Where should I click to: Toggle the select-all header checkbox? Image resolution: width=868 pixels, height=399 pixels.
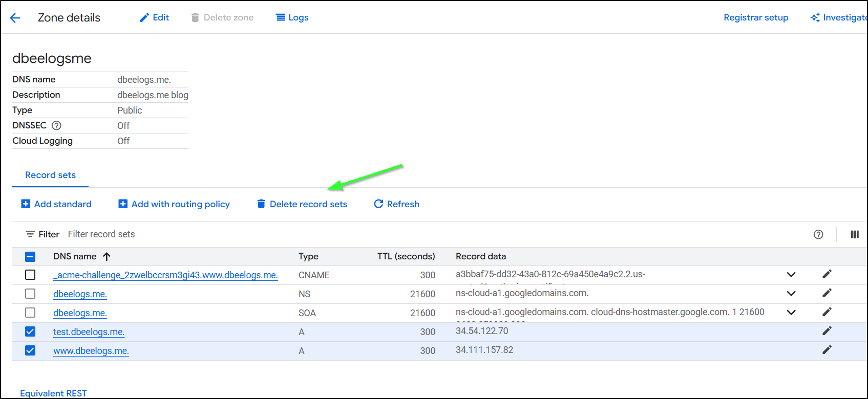[x=30, y=256]
